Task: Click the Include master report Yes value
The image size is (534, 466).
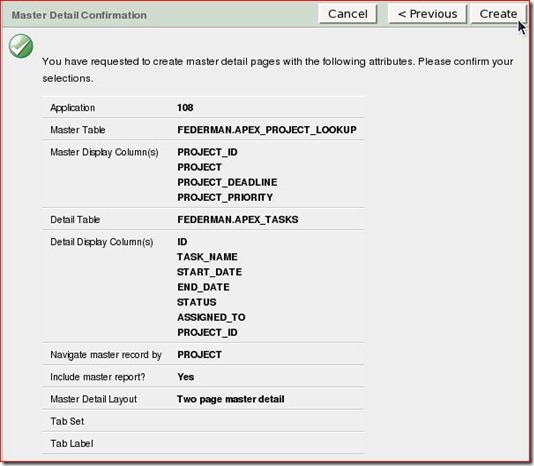Action: pos(186,377)
